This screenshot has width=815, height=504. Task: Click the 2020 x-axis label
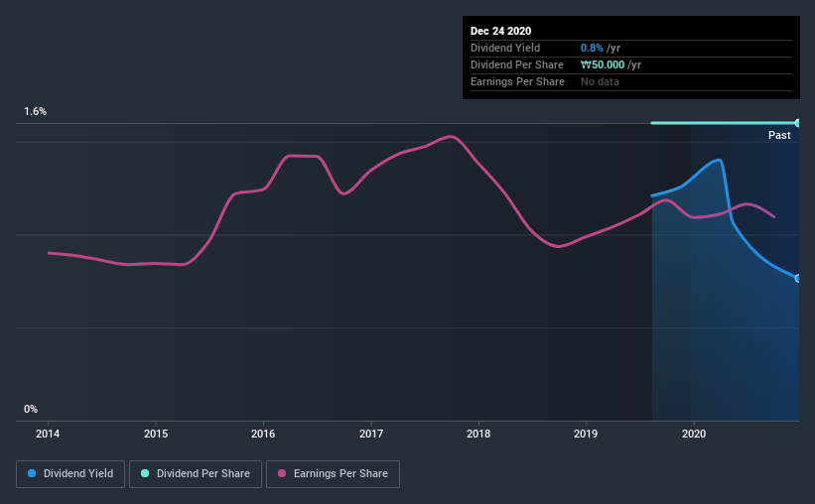693,434
